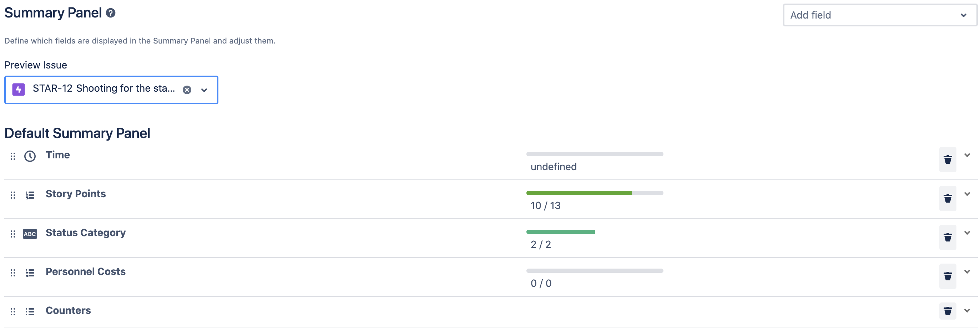Click the list icon beside Counters
Image resolution: width=980 pixels, height=336 pixels.
point(30,312)
